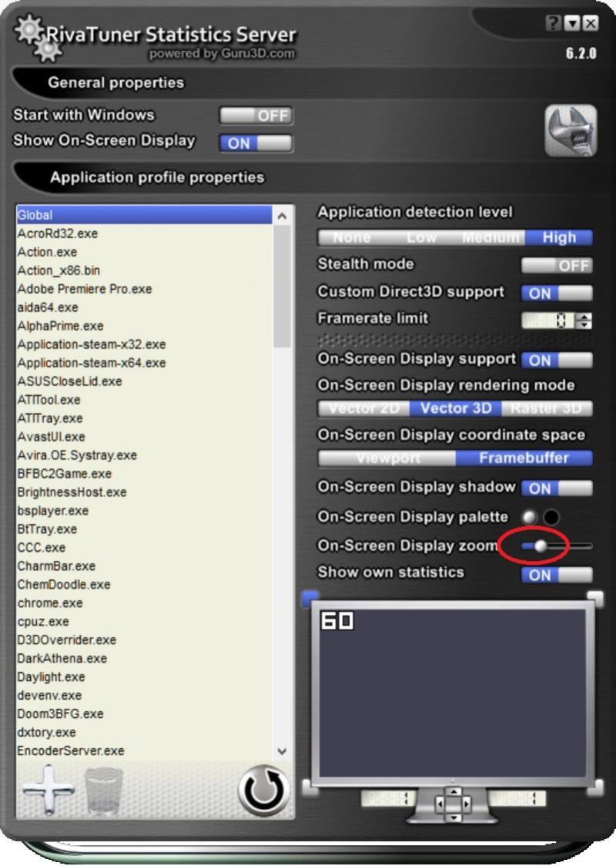Set detection level to Low

421,237
